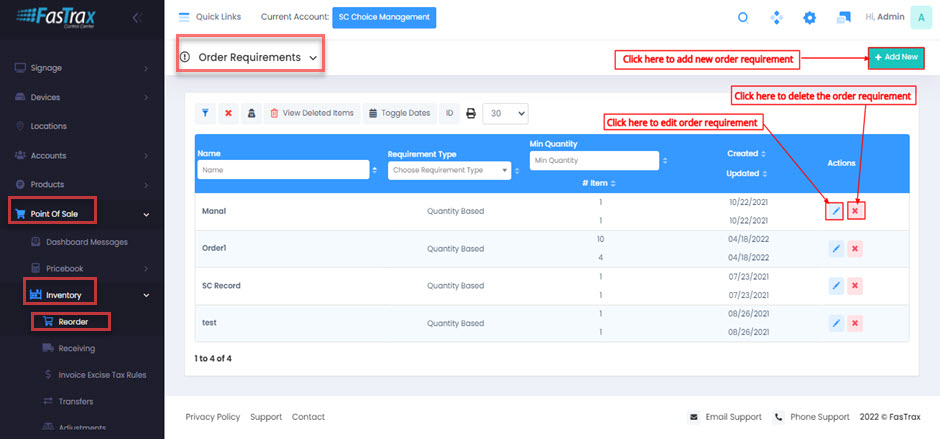Open Reorder in the Inventory submenu
This screenshot has height=439, width=940.
point(72,321)
